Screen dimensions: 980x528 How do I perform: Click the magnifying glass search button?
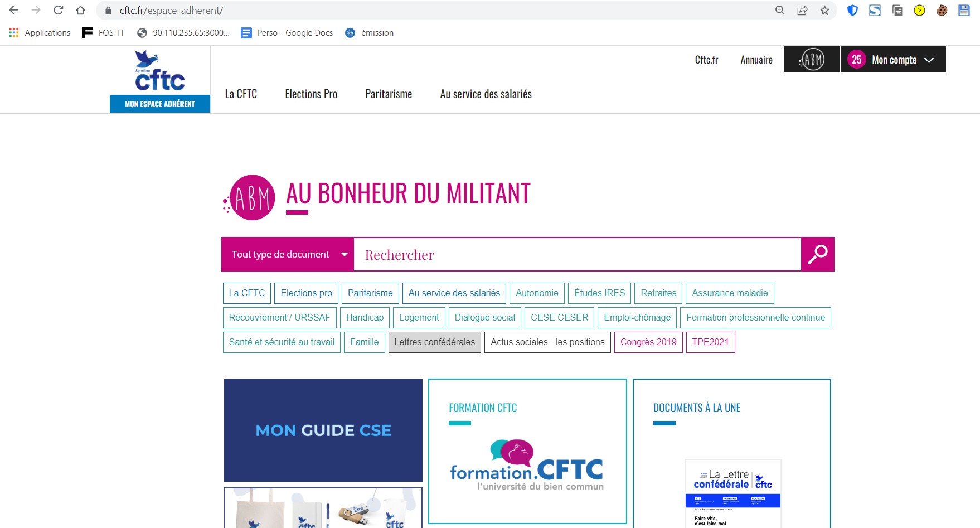tap(817, 254)
